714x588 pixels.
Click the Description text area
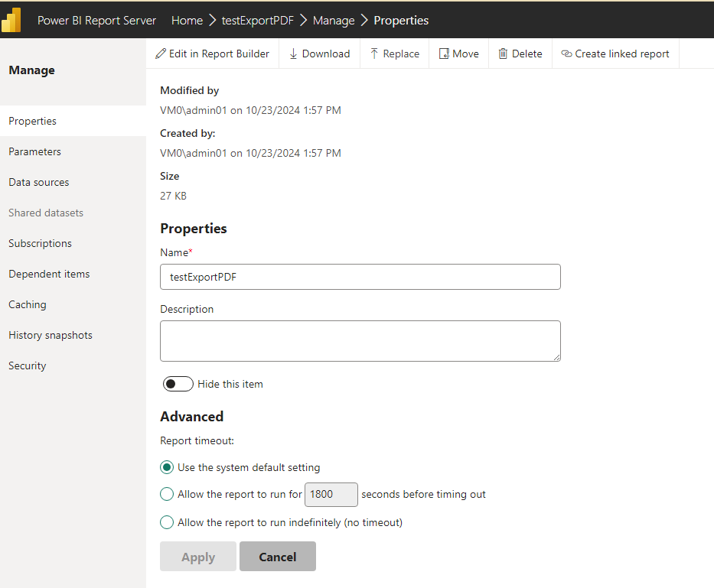click(360, 341)
